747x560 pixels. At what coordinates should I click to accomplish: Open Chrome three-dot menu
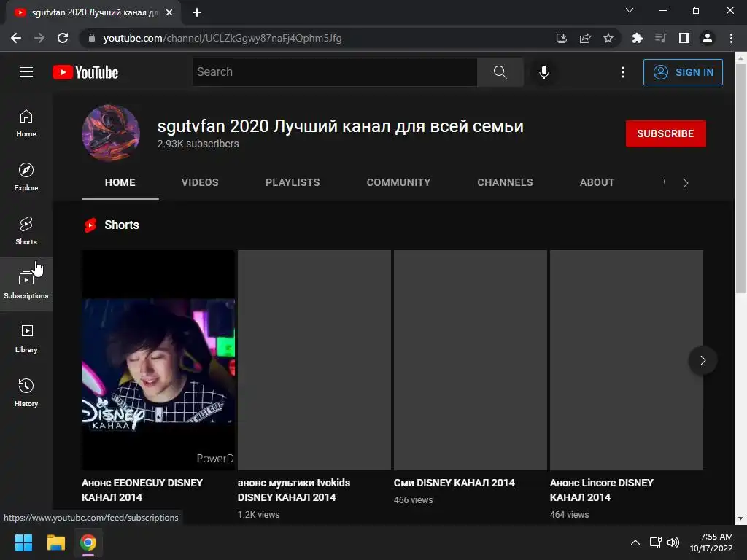pyautogui.click(x=731, y=38)
